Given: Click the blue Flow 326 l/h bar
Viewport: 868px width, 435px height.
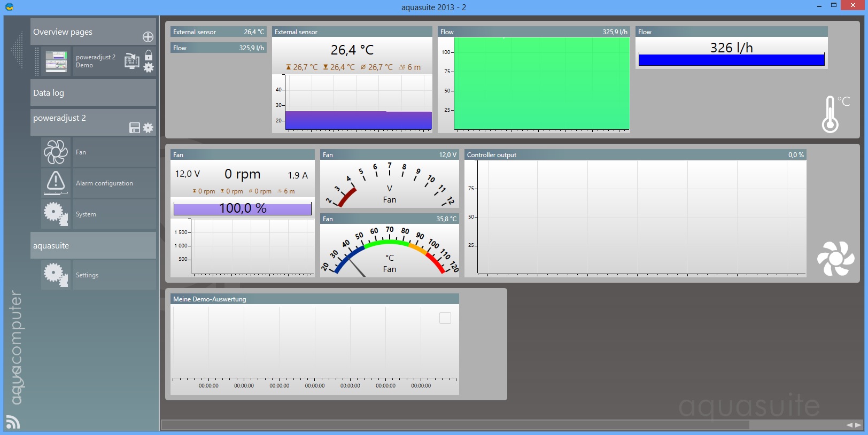Looking at the screenshot, I should point(731,60).
